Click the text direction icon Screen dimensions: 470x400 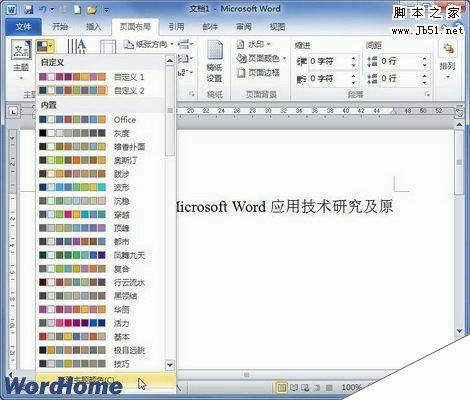coord(76,46)
